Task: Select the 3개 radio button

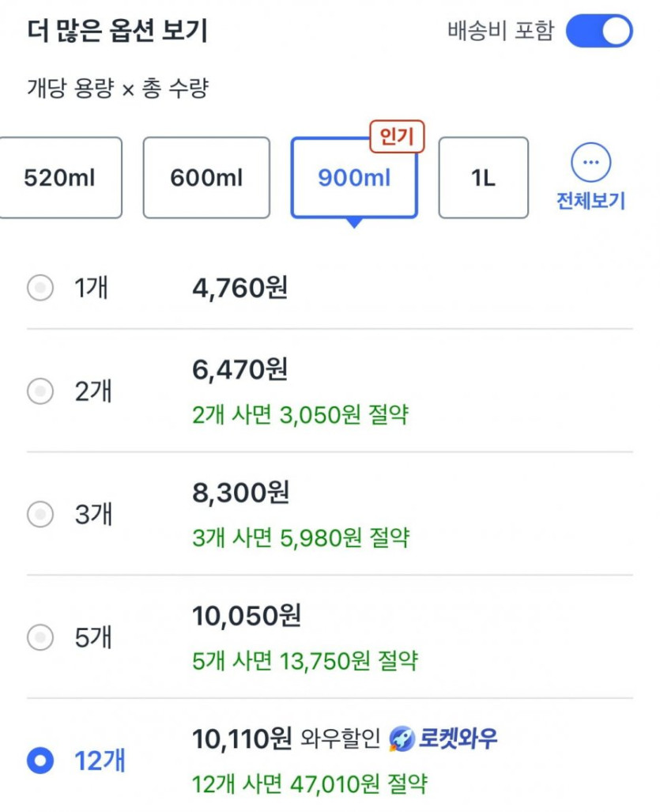Action: coord(40,515)
